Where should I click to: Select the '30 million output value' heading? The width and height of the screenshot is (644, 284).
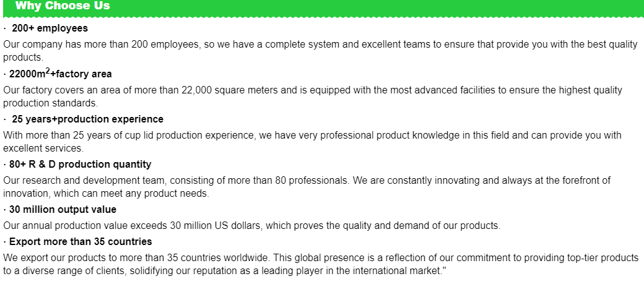point(63,209)
